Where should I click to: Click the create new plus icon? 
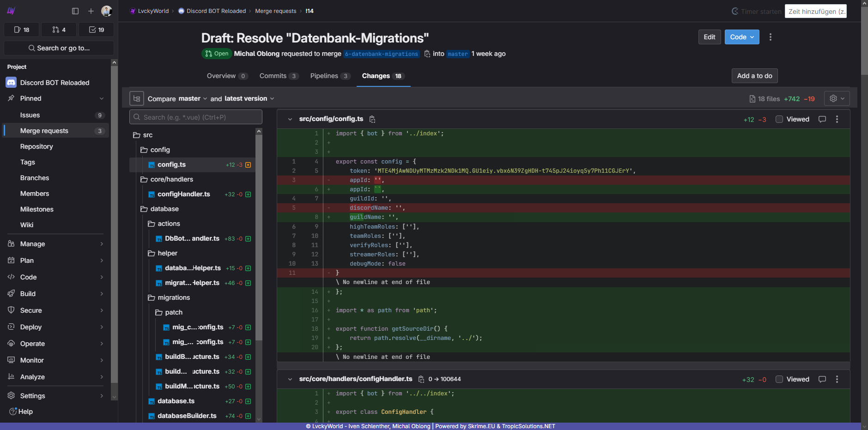click(x=91, y=11)
